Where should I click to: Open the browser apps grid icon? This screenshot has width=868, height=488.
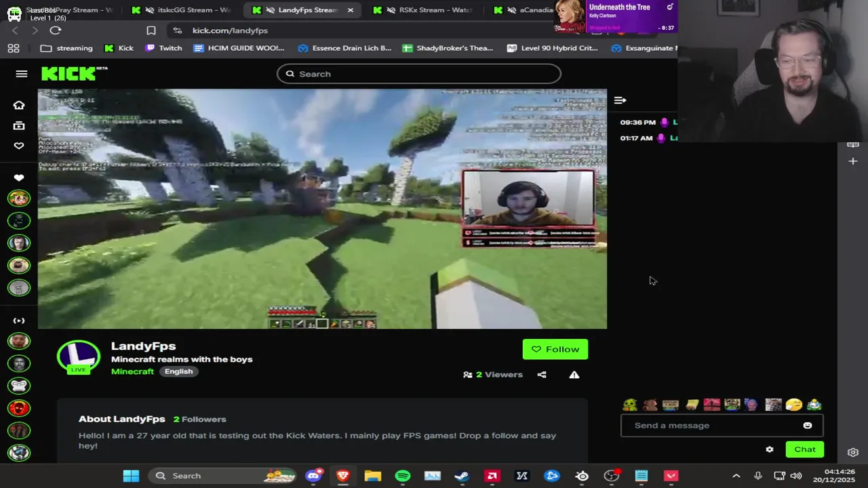14,48
